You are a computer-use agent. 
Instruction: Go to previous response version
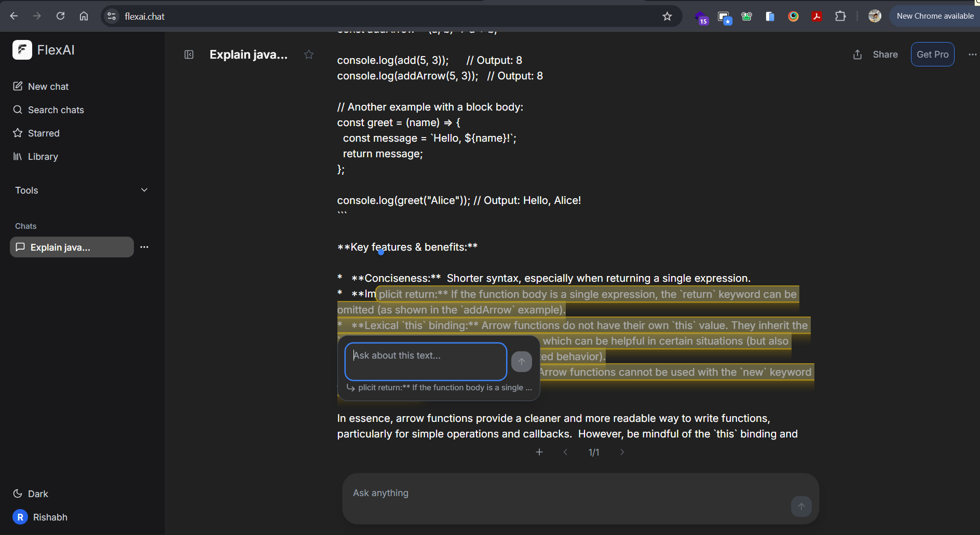[x=565, y=452]
